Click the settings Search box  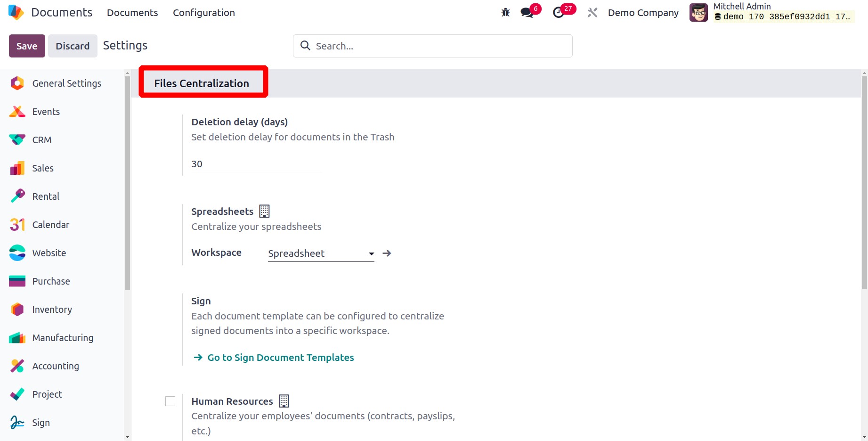pos(432,46)
